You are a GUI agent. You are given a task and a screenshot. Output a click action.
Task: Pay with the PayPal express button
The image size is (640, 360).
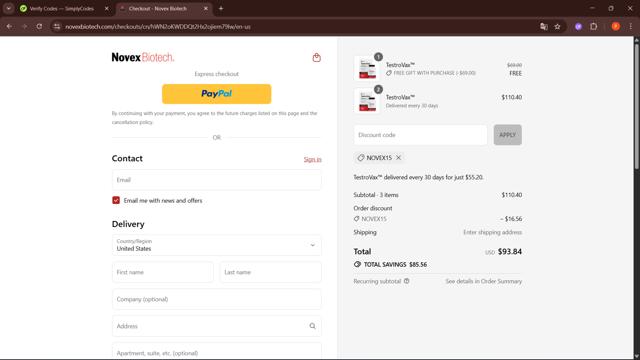pos(216,94)
